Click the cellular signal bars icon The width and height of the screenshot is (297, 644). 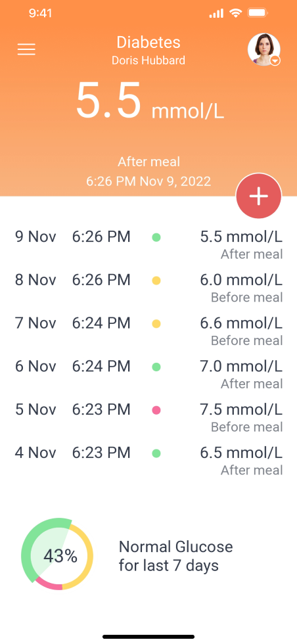(216, 14)
